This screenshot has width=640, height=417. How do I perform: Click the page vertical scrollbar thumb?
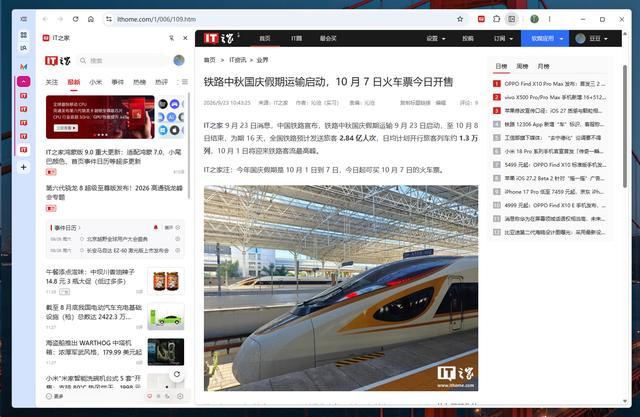[624, 126]
